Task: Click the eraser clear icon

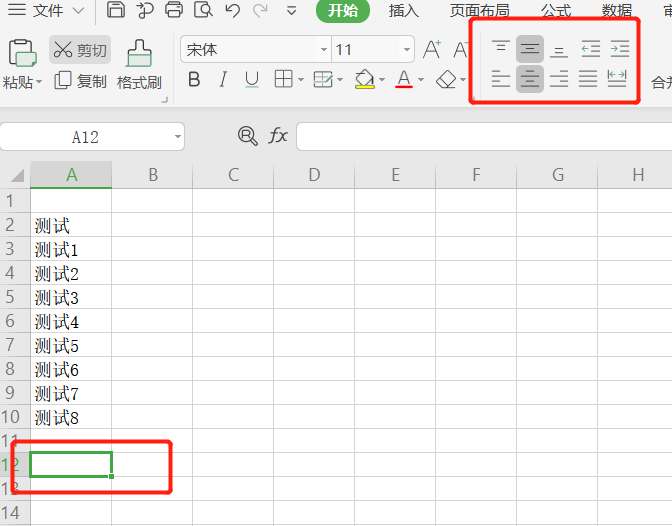Action: point(446,79)
